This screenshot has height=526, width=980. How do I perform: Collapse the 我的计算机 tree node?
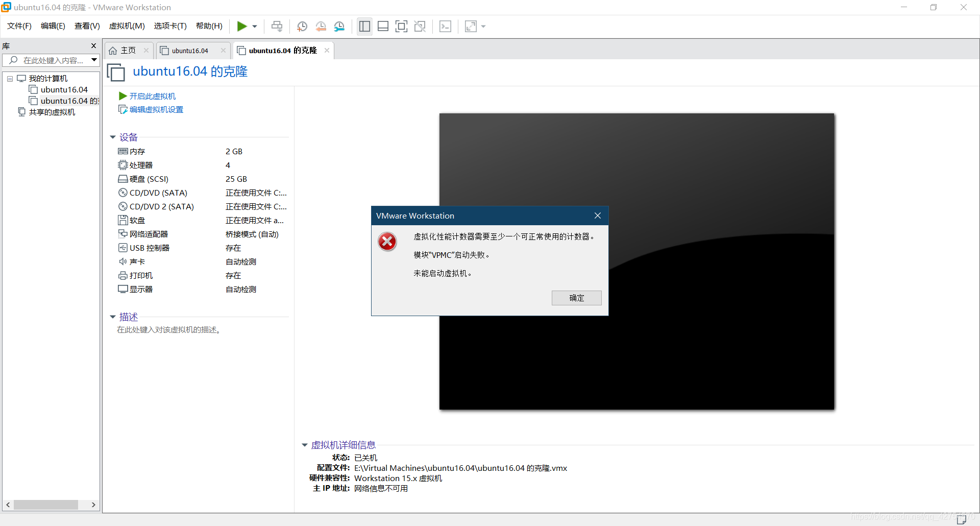click(x=9, y=78)
